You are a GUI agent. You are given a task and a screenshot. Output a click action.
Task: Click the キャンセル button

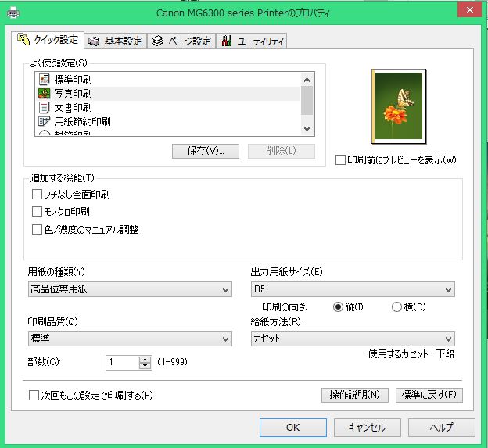click(368, 428)
